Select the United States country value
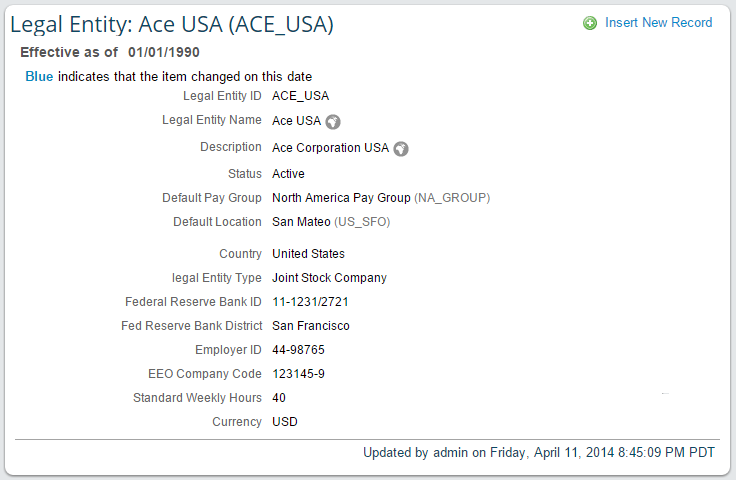Screen dimensions: 736x480 click(x=308, y=254)
